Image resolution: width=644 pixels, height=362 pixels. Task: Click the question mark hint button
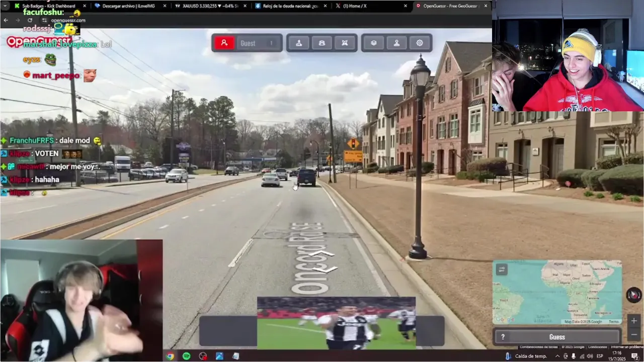tap(503, 337)
